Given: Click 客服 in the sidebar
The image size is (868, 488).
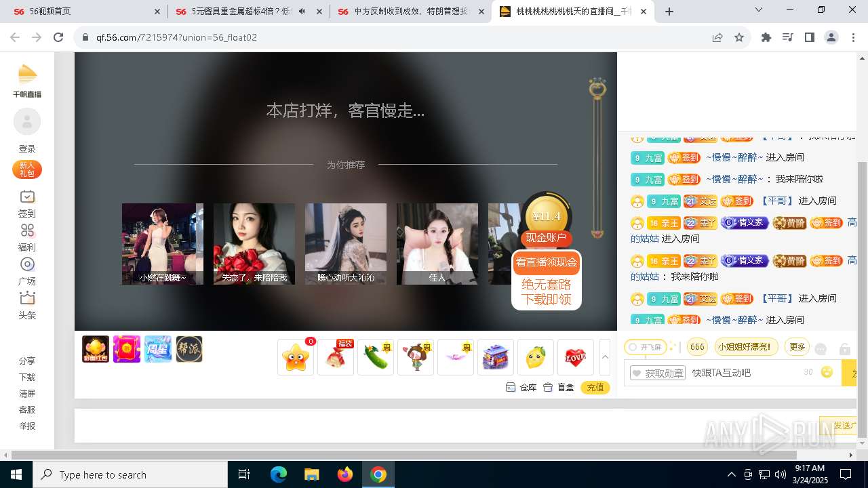Looking at the screenshot, I should point(27,410).
